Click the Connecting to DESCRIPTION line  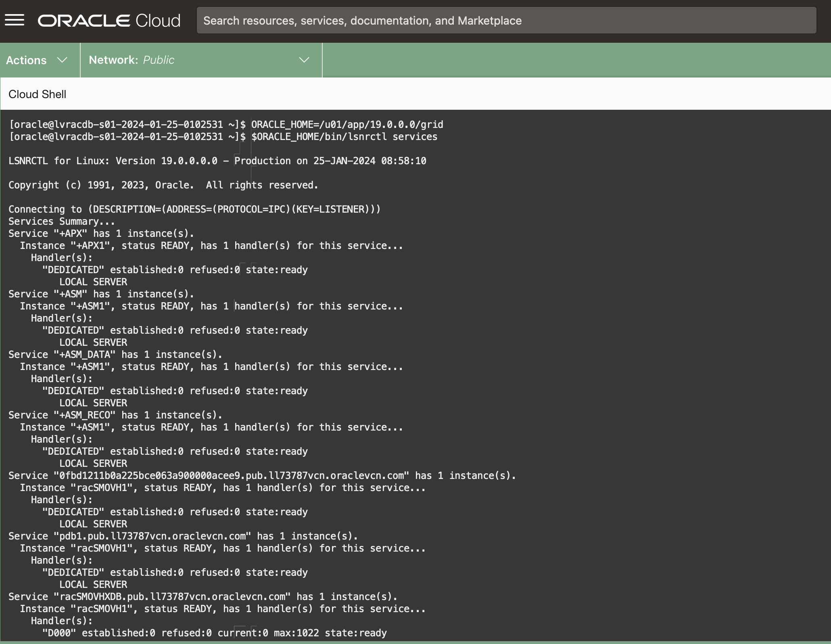tap(194, 209)
